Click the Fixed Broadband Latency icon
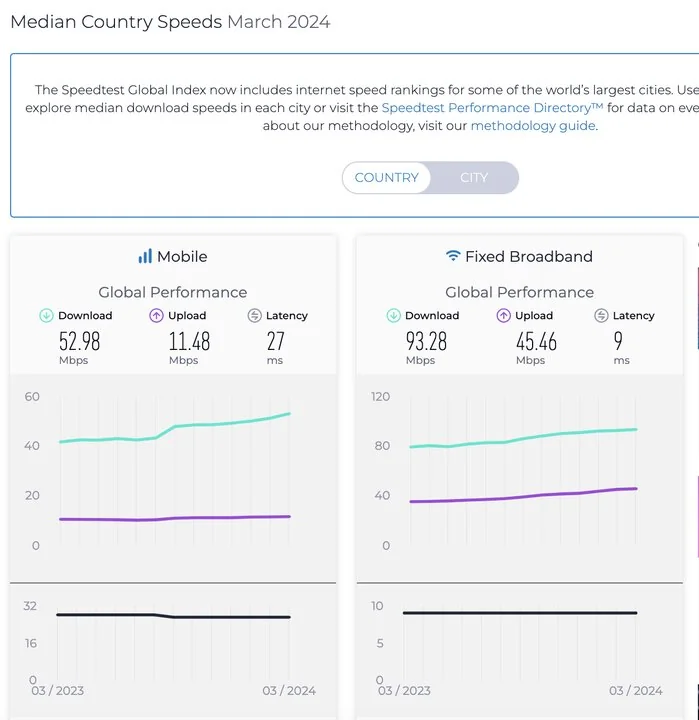699x720 pixels. click(601, 315)
